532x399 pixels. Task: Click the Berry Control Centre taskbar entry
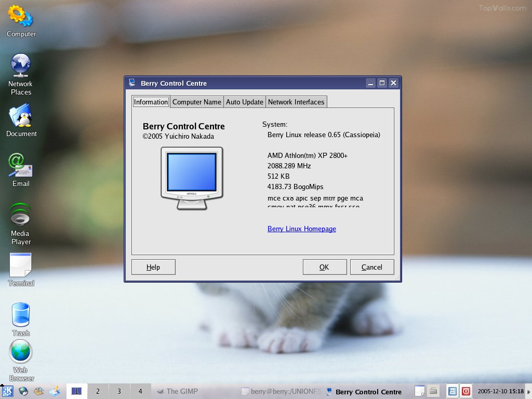pyautogui.click(x=365, y=392)
